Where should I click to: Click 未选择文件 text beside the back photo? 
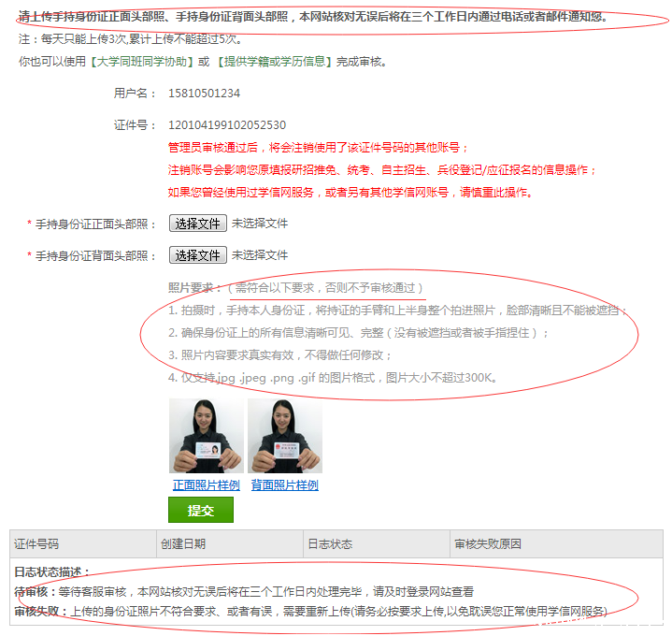click(x=260, y=255)
